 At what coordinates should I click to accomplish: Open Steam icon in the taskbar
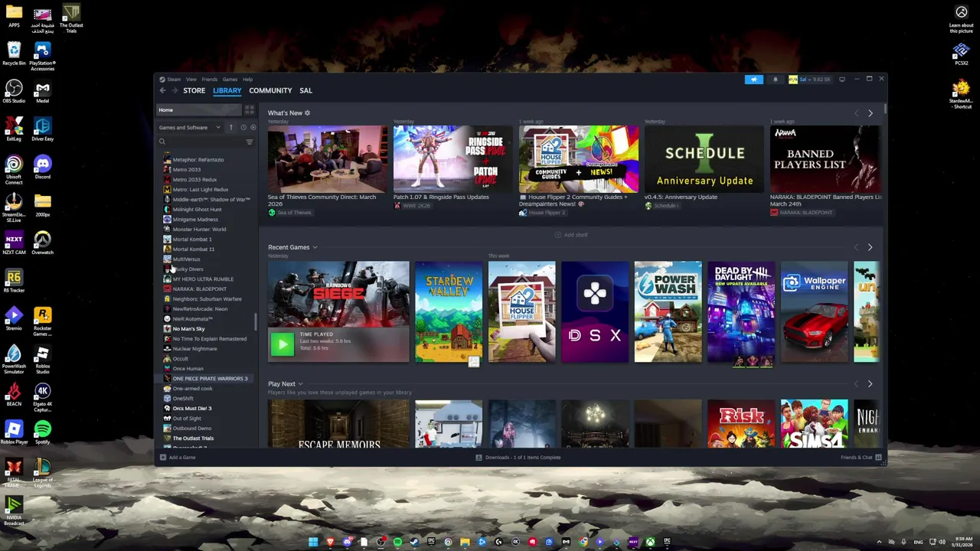(x=414, y=543)
